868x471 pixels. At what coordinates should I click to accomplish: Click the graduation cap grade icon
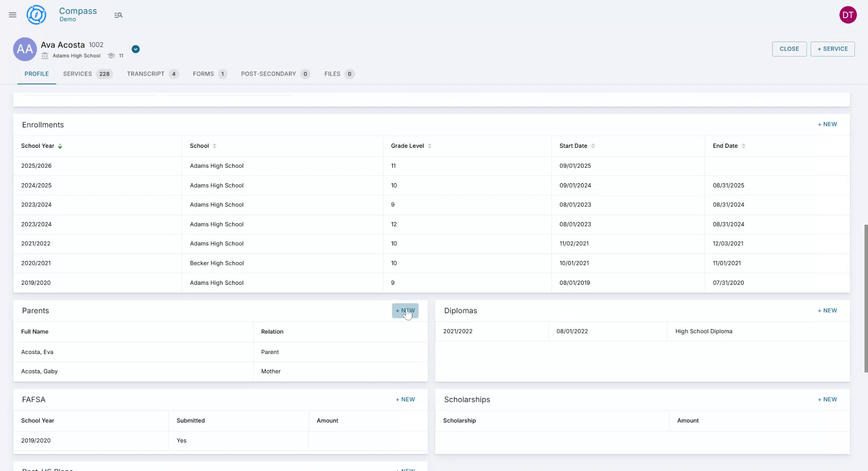(111, 56)
